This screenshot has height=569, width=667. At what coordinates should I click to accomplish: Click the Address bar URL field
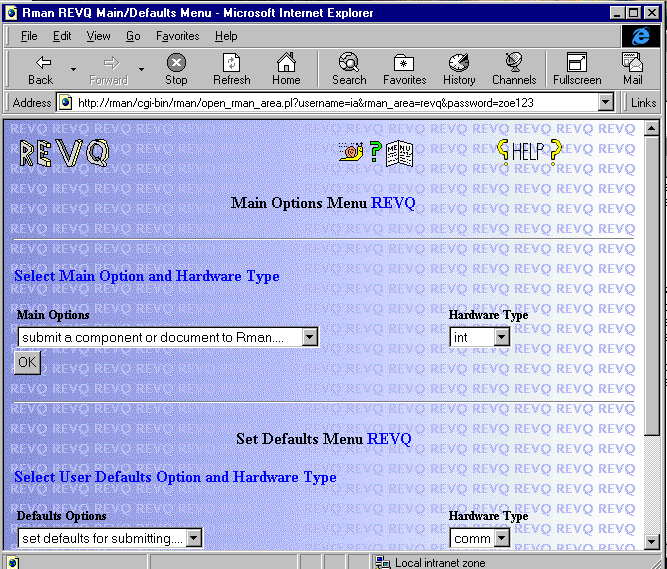pyautogui.click(x=336, y=102)
